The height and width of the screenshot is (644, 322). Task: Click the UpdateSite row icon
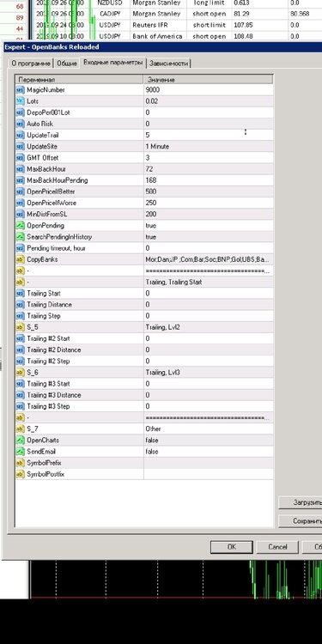pyautogui.click(x=20, y=146)
